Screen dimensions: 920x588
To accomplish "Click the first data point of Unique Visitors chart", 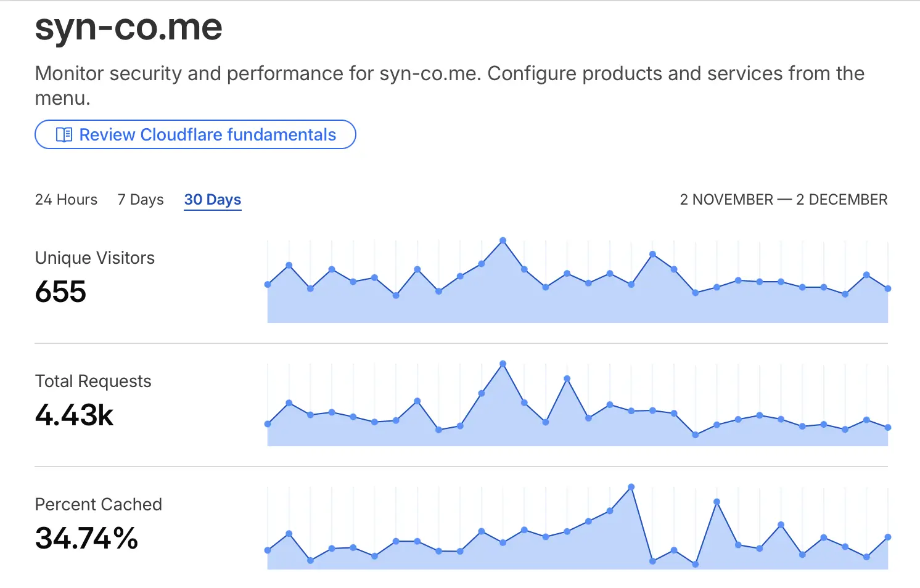I will (x=268, y=284).
